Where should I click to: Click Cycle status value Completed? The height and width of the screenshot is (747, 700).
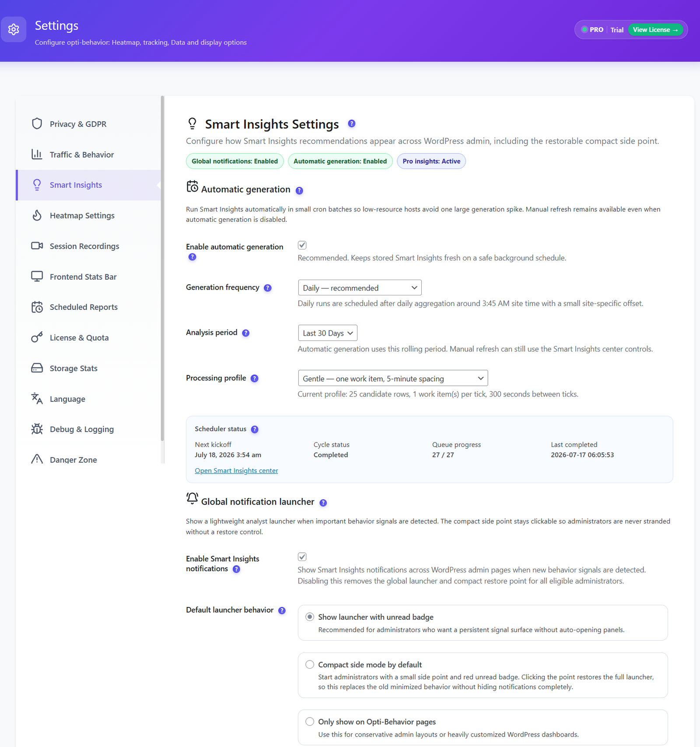(x=331, y=455)
